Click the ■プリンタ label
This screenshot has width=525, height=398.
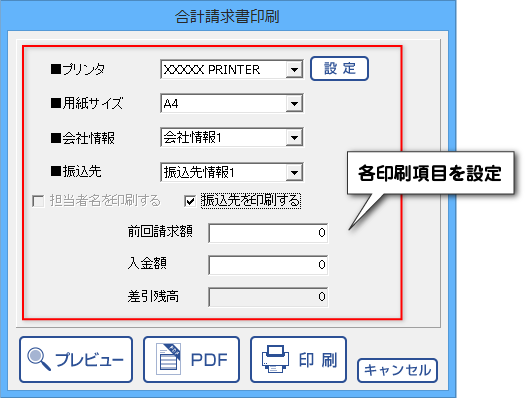point(78,69)
